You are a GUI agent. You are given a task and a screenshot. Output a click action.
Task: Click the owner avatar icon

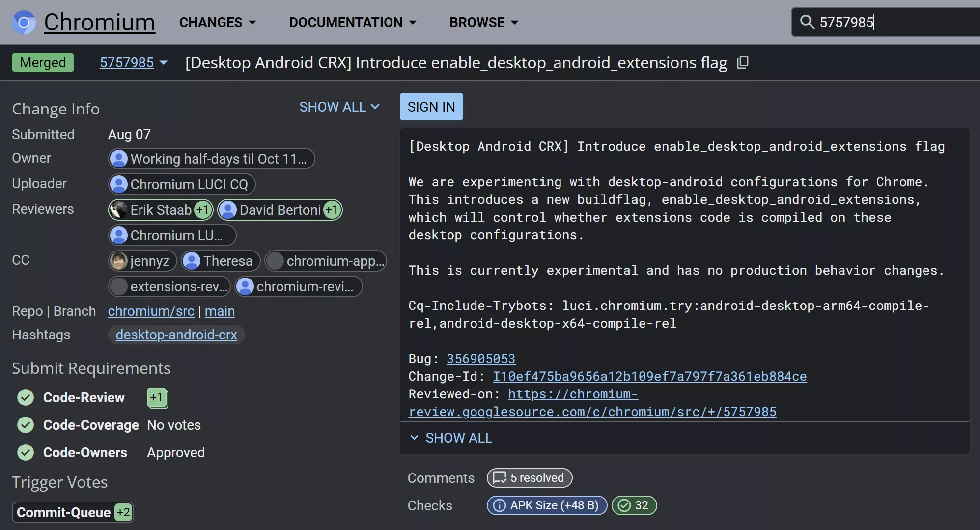point(118,159)
